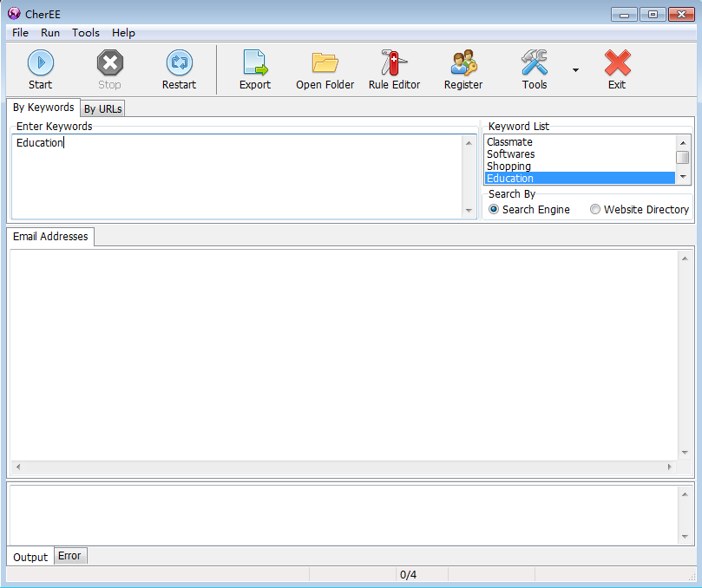Click the Restart toolbar icon
Viewport: 702px width, 588px height.
tap(179, 62)
